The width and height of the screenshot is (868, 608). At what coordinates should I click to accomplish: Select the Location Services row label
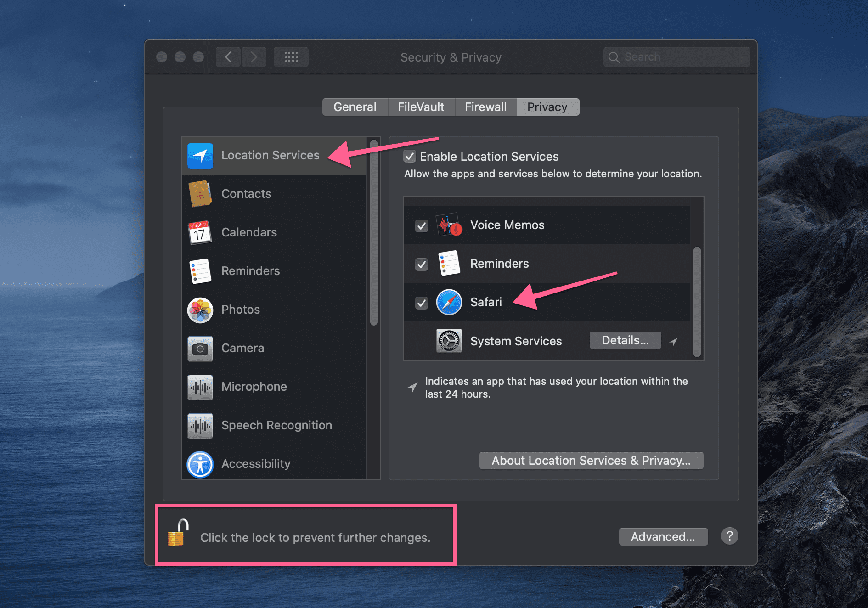coord(271,155)
